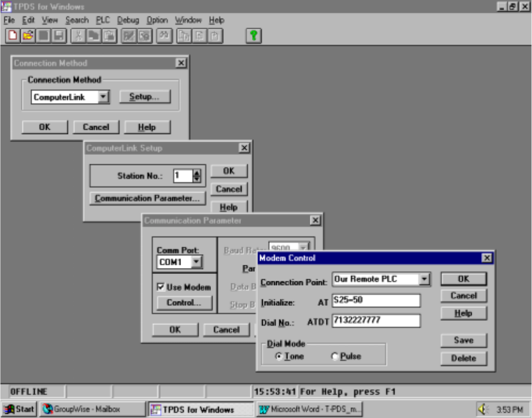The image size is (532, 418).
Task: Click the volume speaker icon in system tray
Action: 484,409
